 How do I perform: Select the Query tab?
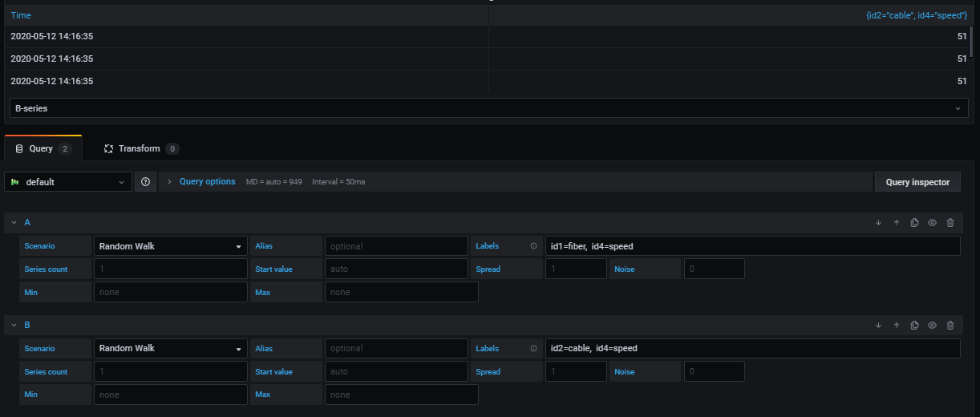42,148
